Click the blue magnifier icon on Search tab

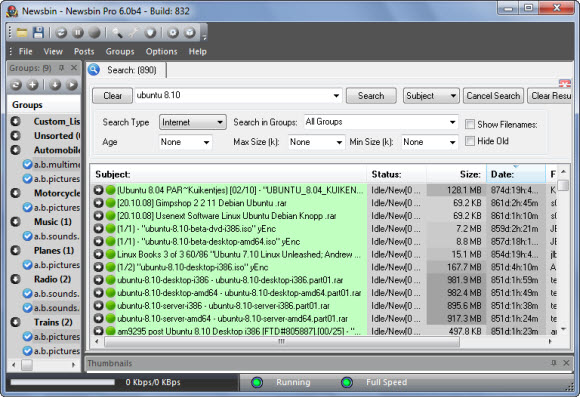pyautogui.click(x=94, y=70)
